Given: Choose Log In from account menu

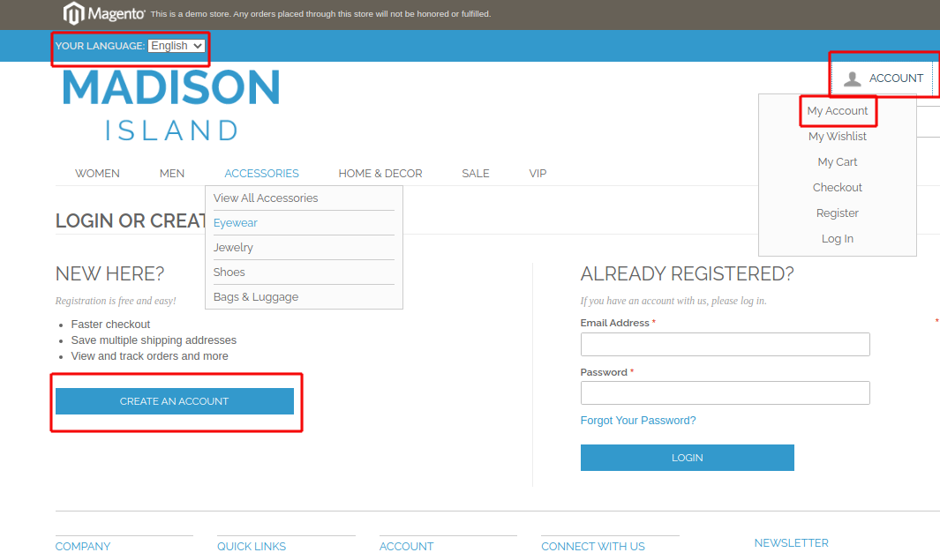Looking at the screenshot, I should click(x=837, y=239).
